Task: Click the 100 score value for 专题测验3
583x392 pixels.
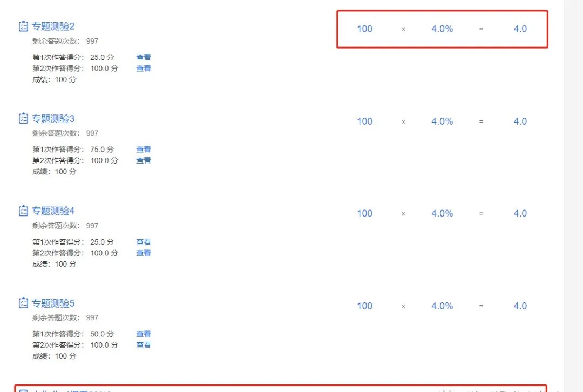Action: 365,121
